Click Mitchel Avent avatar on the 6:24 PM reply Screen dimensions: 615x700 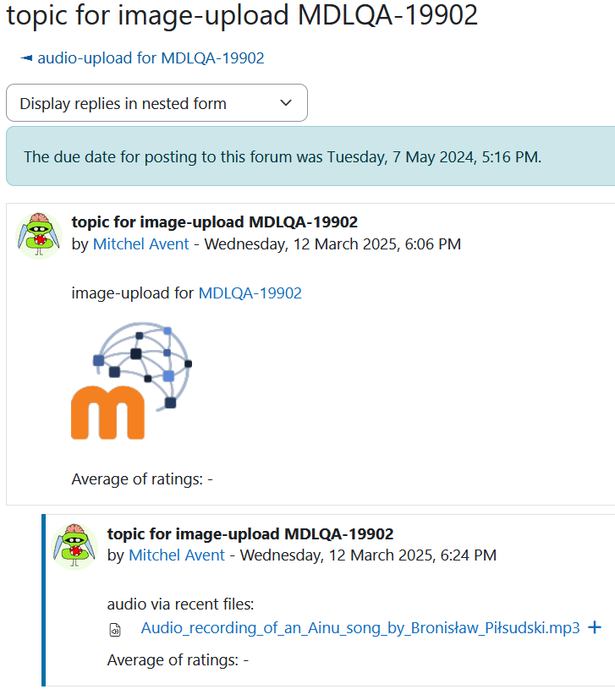(74, 546)
